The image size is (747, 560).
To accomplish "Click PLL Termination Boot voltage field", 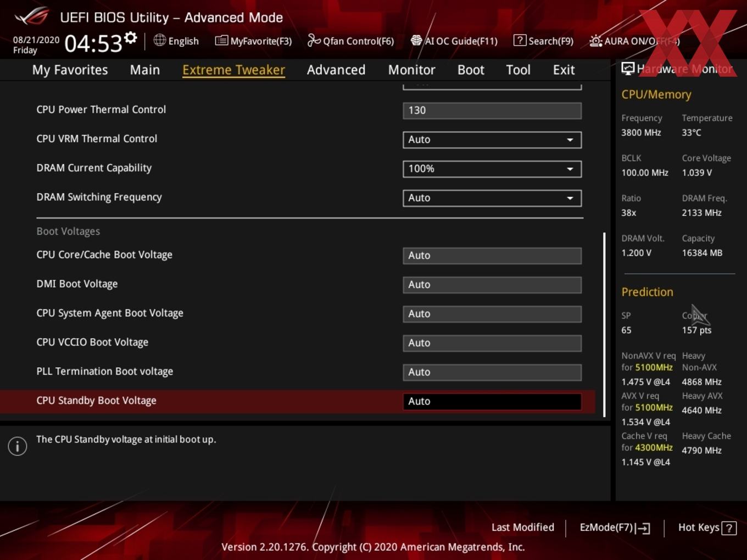I will point(492,372).
